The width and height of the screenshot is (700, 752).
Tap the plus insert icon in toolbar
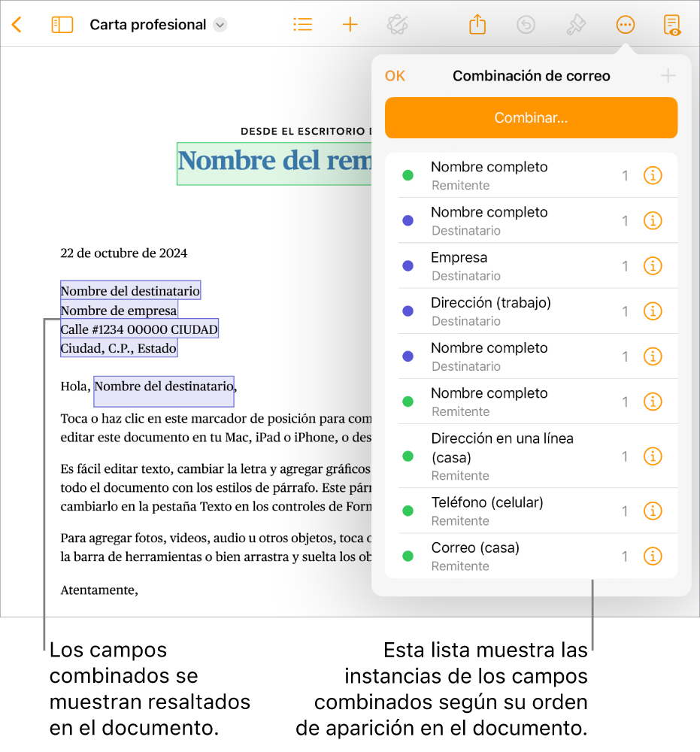(x=350, y=25)
